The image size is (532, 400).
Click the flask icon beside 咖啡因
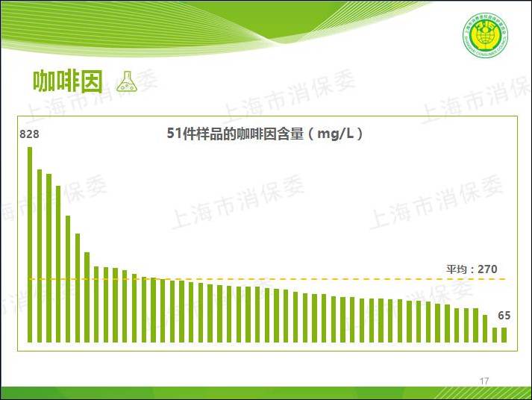(x=127, y=81)
